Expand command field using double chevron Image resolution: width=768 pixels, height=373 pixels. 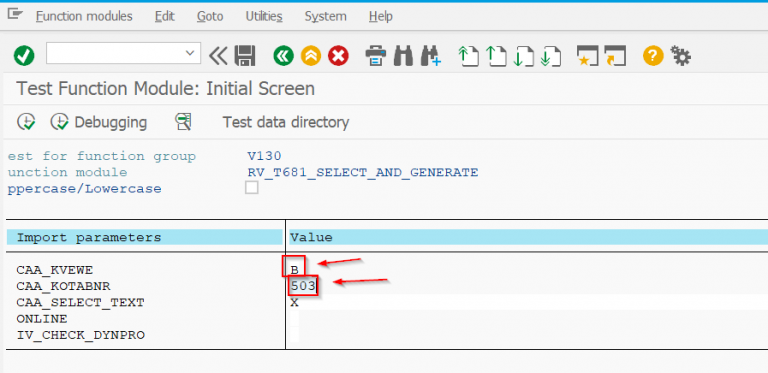[x=218, y=56]
